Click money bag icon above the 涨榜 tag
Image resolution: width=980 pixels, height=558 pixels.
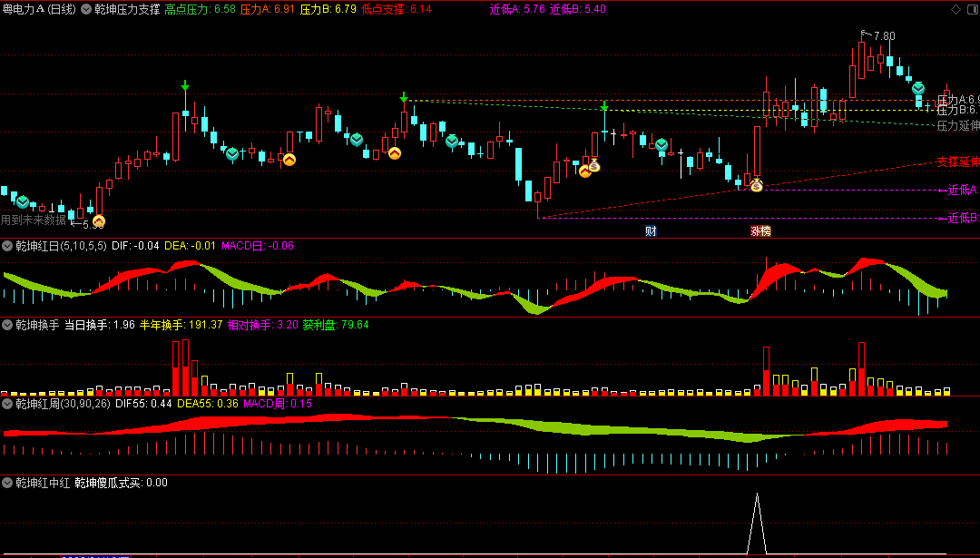[757, 185]
